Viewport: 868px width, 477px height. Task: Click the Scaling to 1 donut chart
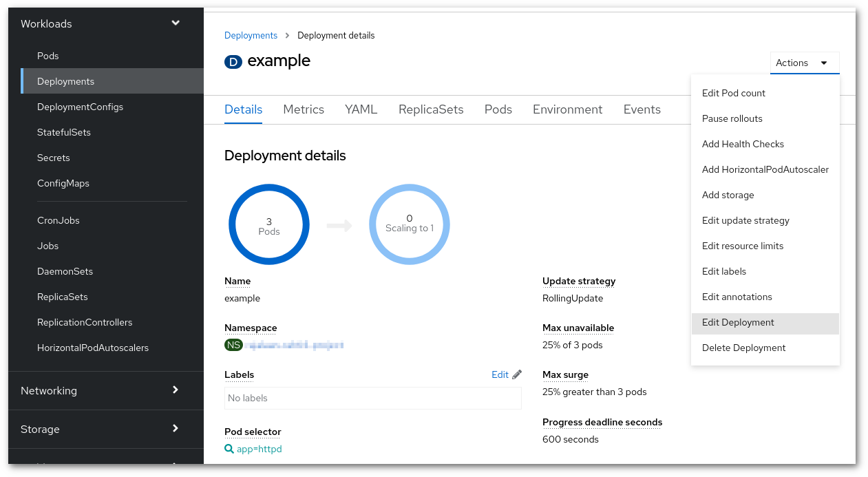tap(410, 225)
